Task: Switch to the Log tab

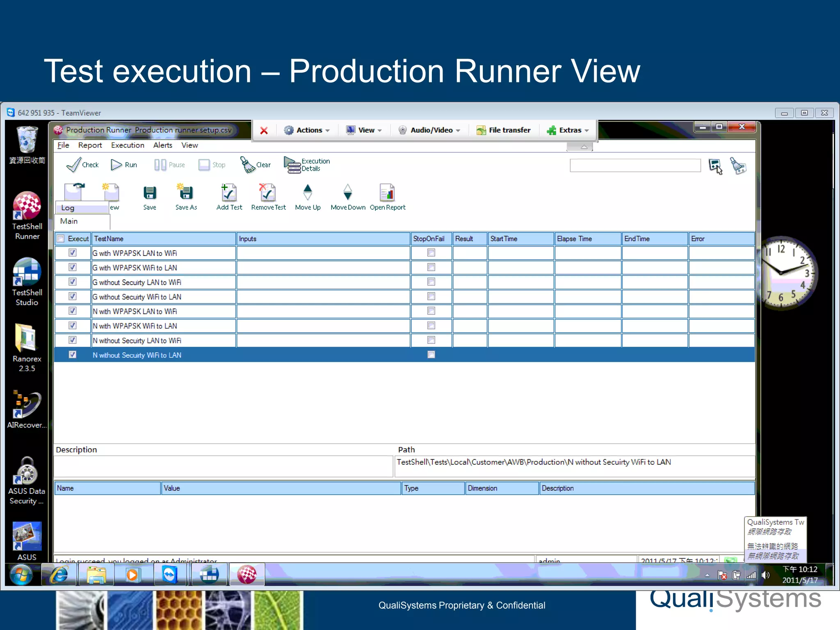Action: tap(82, 208)
